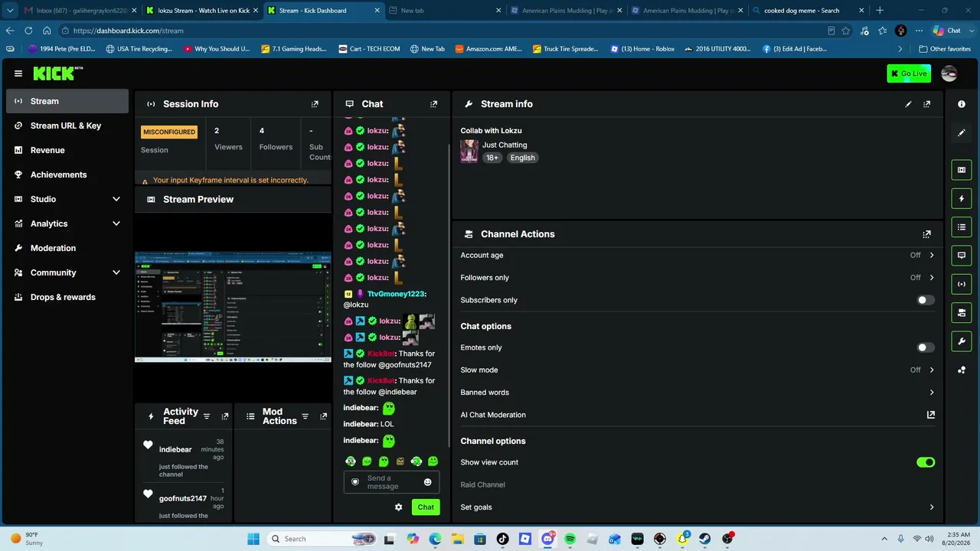The height and width of the screenshot is (551, 980).
Task: Open TikTok from the taskbar
Action: [x=502, y=539]
